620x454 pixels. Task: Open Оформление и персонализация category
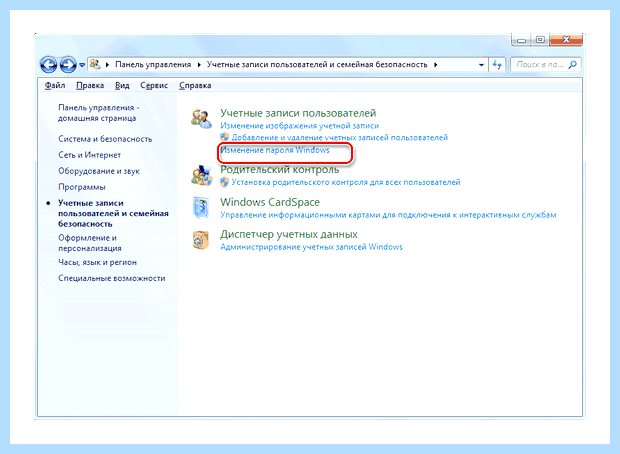tap(90, 243)
